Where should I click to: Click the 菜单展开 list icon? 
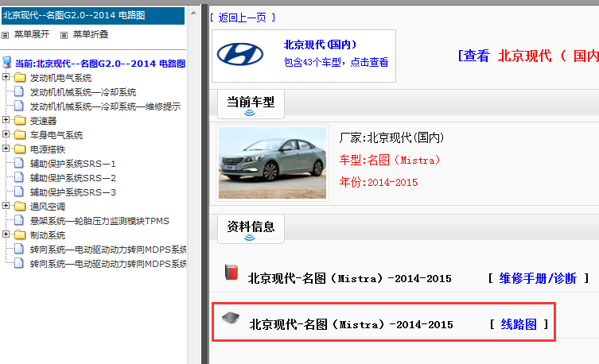[x=5, y=35]
